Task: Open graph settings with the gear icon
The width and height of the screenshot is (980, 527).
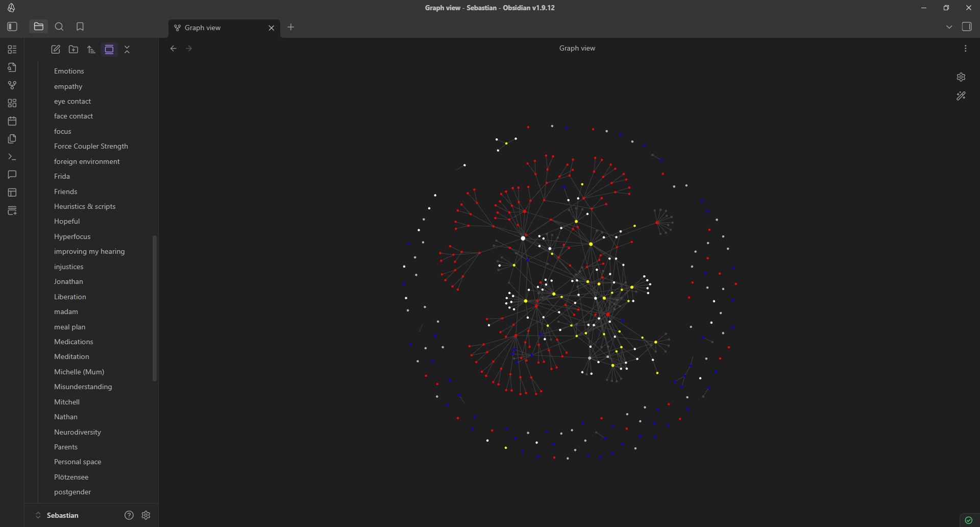Action: (x=961, y=77)
